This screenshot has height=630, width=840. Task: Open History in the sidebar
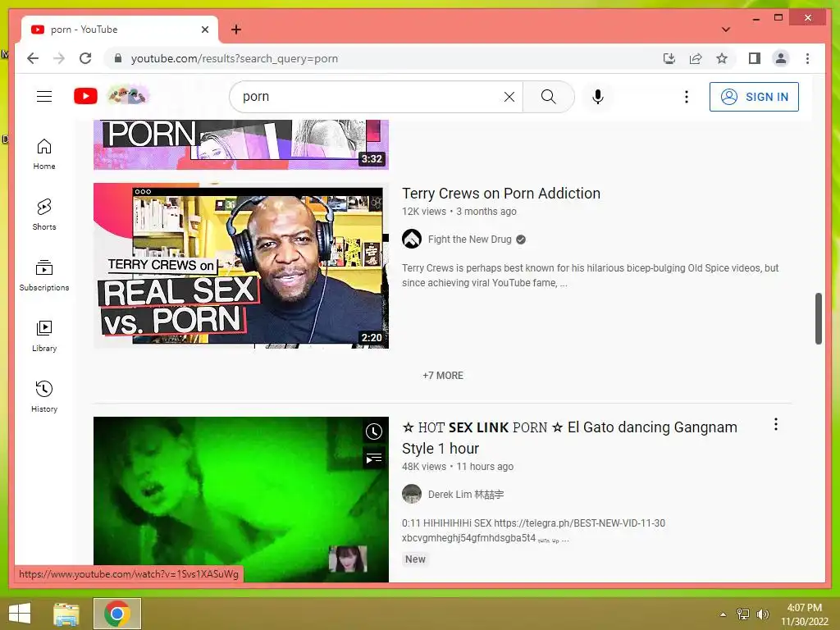pos(44,396)
